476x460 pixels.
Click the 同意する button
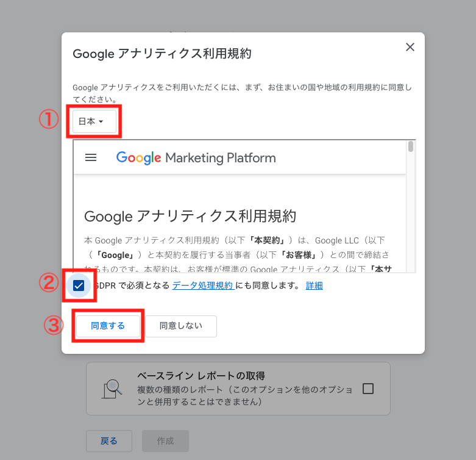point(108,326)
